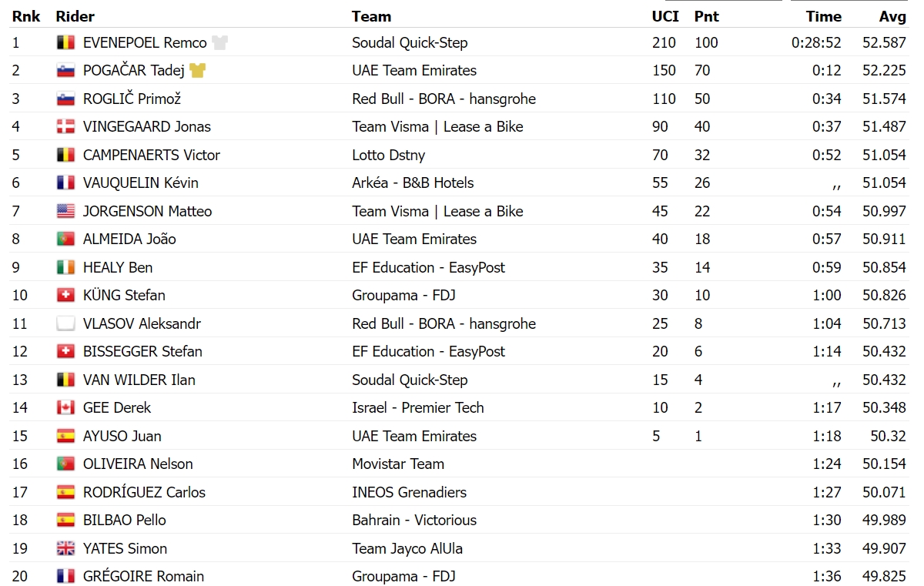Open the Soudal Quick-Step team link in row one

click(410, 42)
